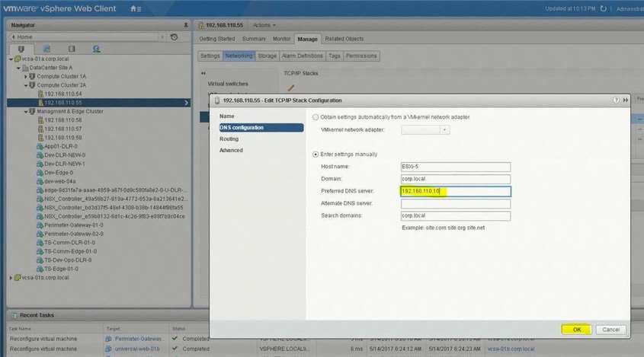Select VM TS-Comm-DLR-01-0

coord(69,243)
